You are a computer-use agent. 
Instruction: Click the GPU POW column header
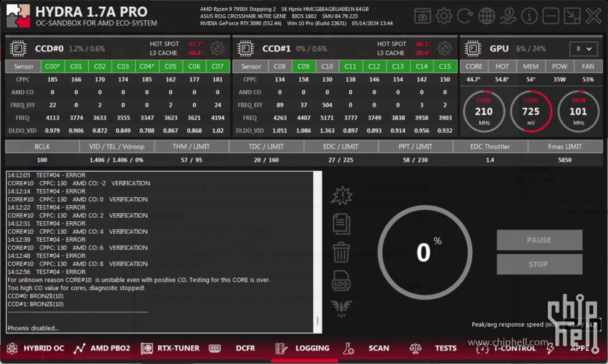point(559,66)
